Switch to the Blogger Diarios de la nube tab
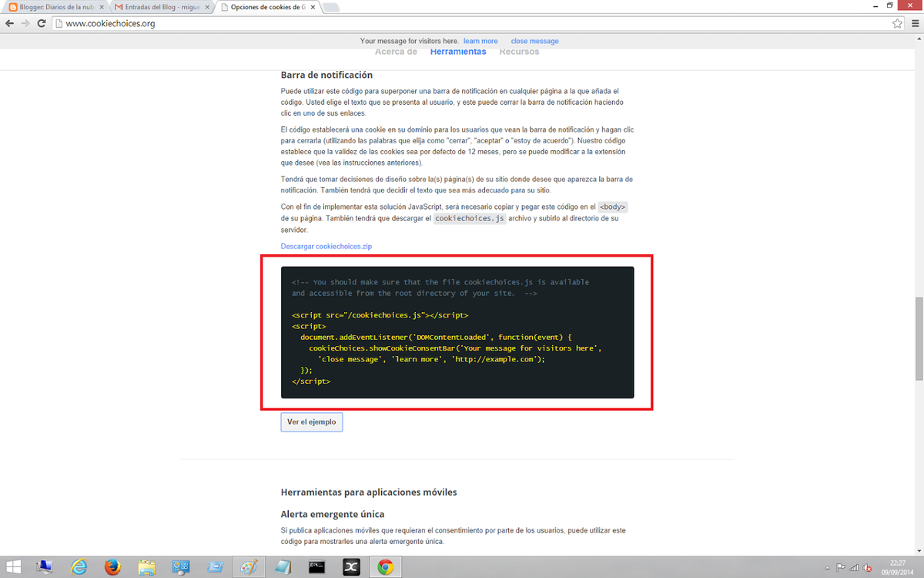Image resolution: width=924 pixels, height=578 pixels. click(x=50, y=7)
